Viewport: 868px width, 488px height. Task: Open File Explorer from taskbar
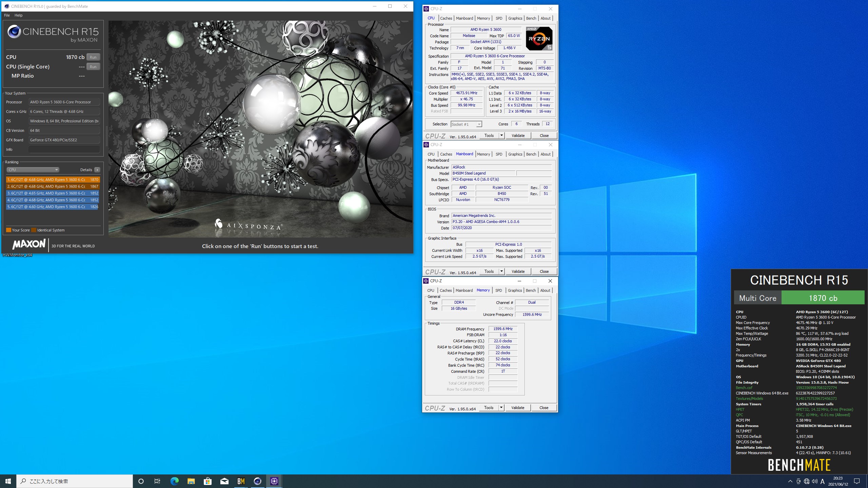[x=191, y=481]
